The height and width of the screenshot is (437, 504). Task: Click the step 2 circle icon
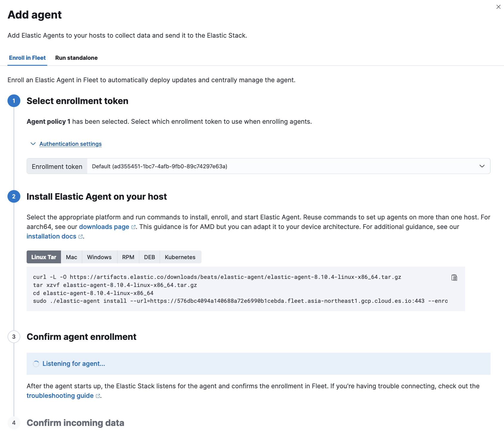[14, 197]
